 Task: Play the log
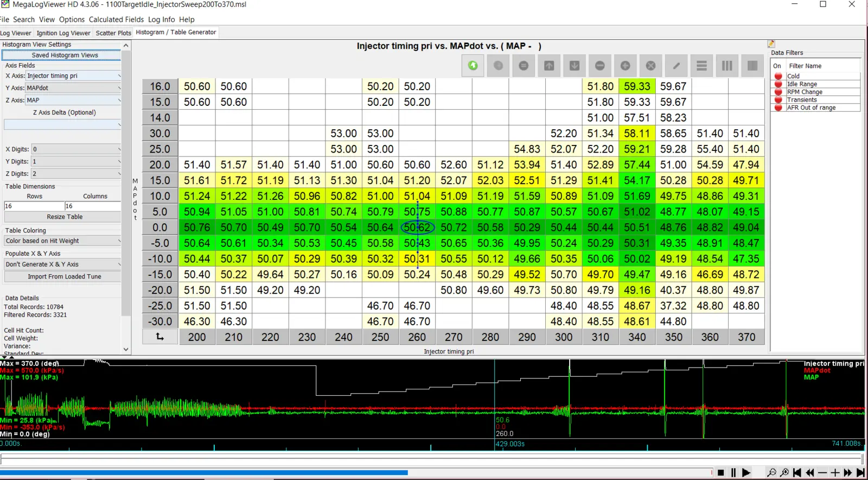click(x=746, y=473)
